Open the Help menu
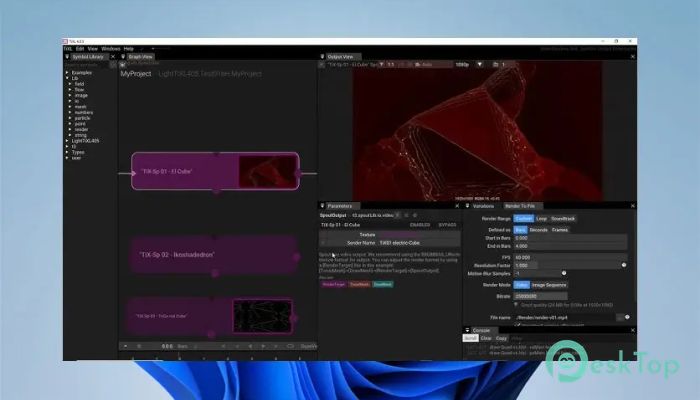 129,49
